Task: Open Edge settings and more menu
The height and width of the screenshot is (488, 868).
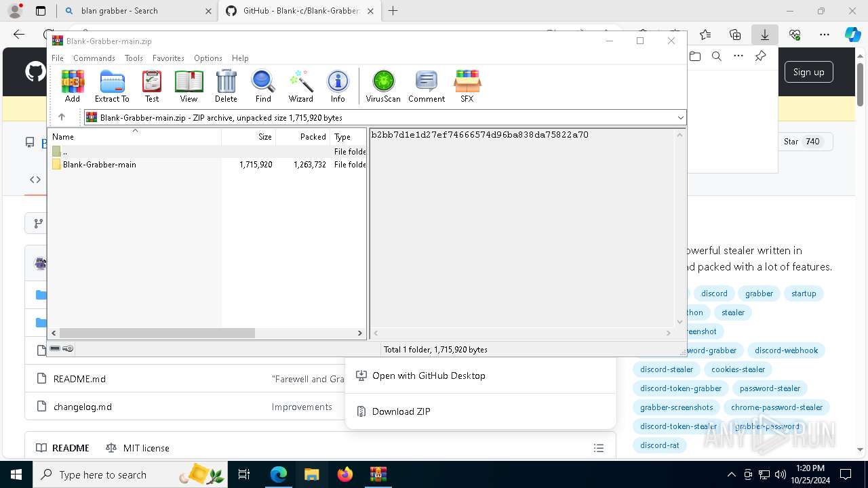Action: pos(824,35)
